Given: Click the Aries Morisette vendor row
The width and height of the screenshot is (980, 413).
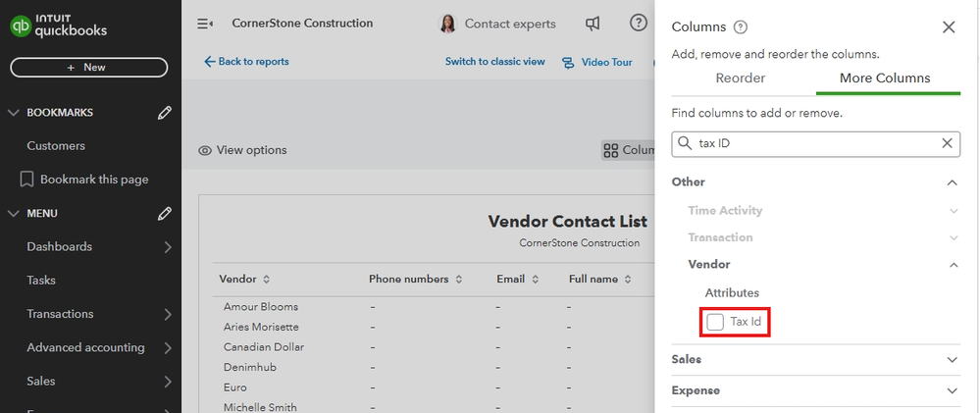Looking at the screenshot, I should pyautogui.click(x=261, y=328).
